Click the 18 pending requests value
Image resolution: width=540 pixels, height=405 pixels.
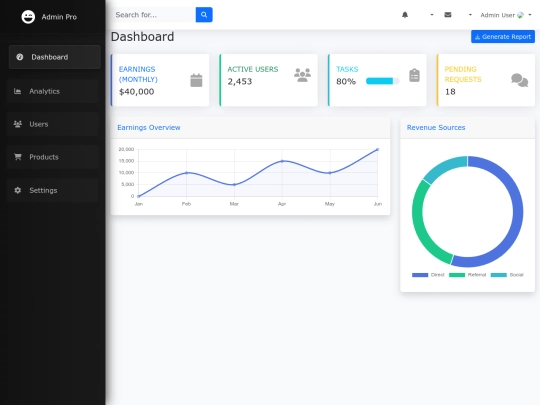(x=450, y=92)
